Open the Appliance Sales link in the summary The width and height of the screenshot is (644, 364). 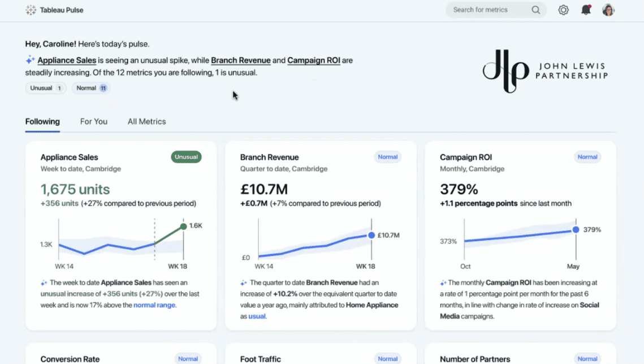pos(67,61)
